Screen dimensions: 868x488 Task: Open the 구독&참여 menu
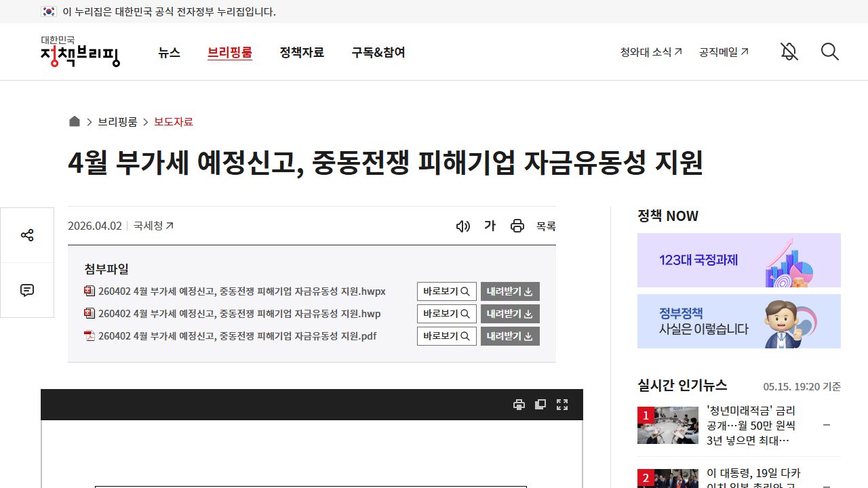(378, 52)
